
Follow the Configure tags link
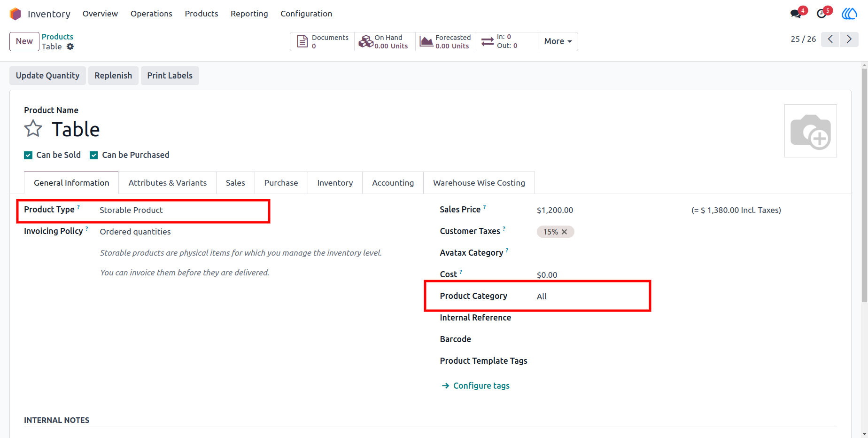(x=476, y=386)
